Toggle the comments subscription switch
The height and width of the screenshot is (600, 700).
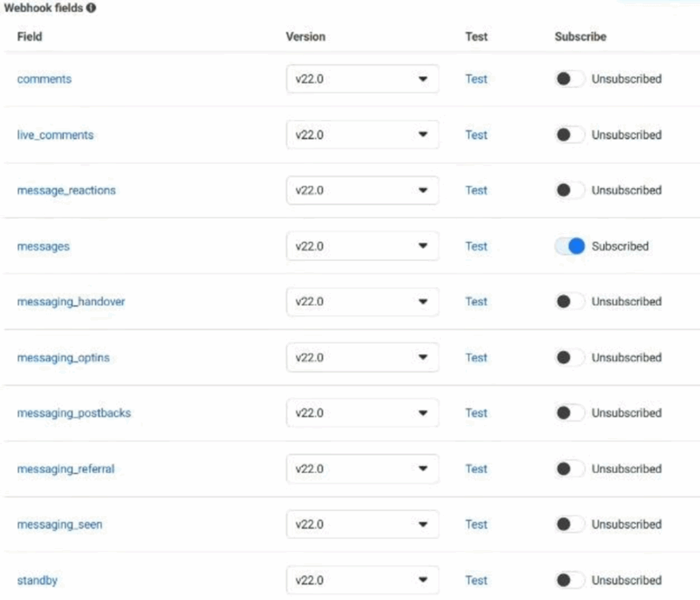569,79
